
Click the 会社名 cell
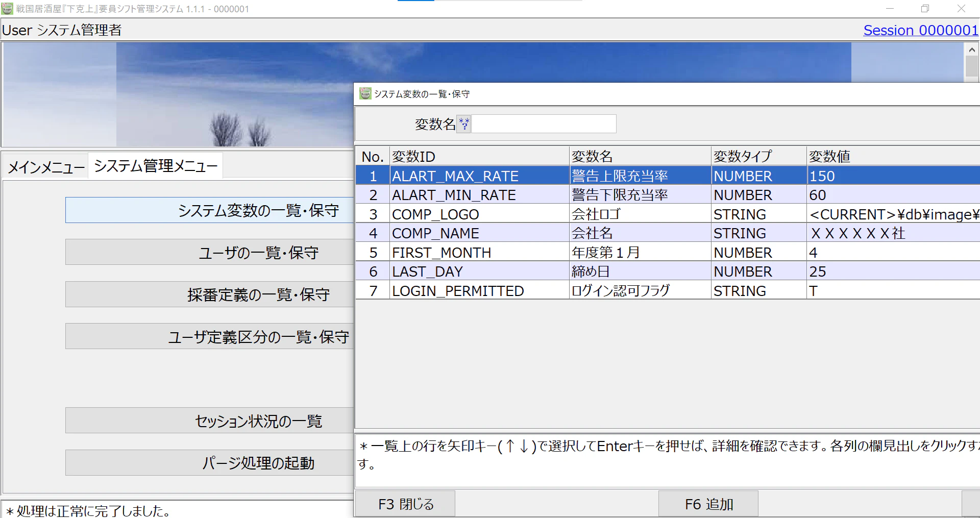[640, 233]
